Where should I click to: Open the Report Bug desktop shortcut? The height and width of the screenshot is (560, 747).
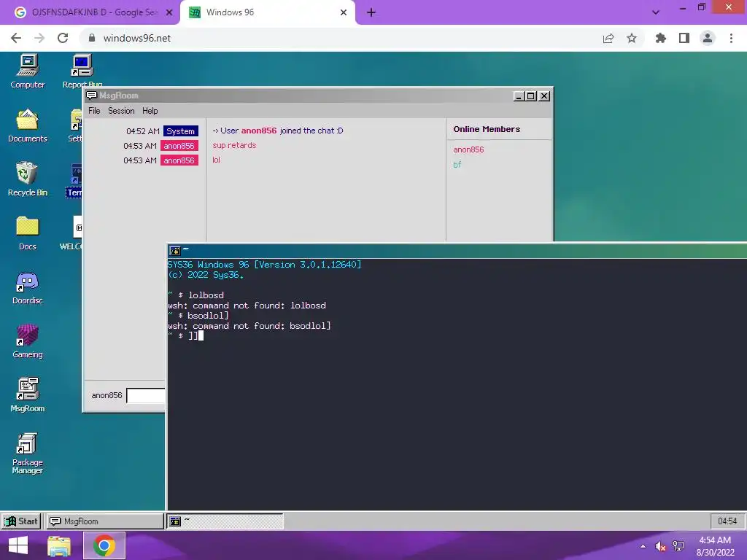point(82,71)
